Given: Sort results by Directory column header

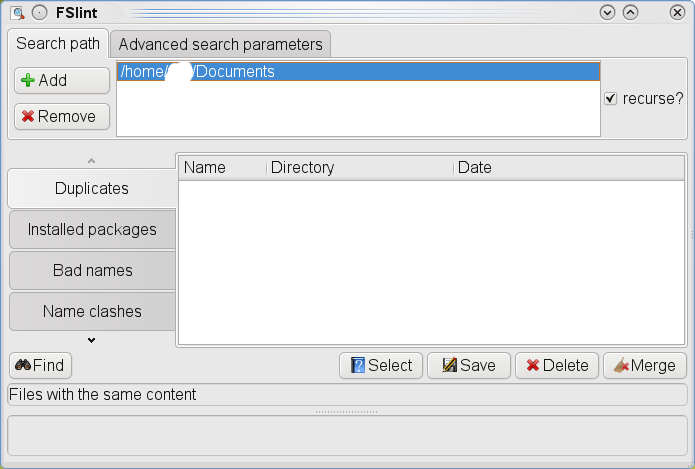Looking at the screenshot, I should point(360,168).
